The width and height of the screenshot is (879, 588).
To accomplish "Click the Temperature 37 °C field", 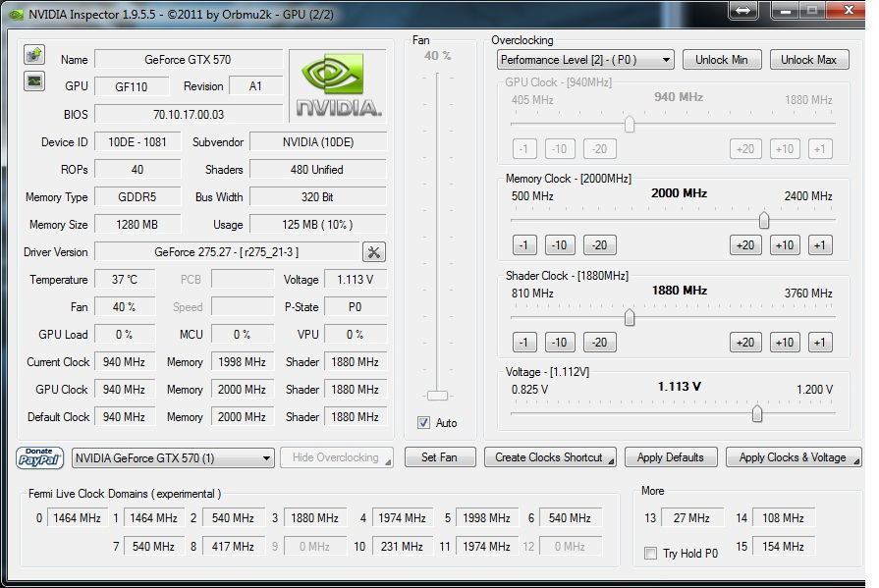I will tap(125, 280).
